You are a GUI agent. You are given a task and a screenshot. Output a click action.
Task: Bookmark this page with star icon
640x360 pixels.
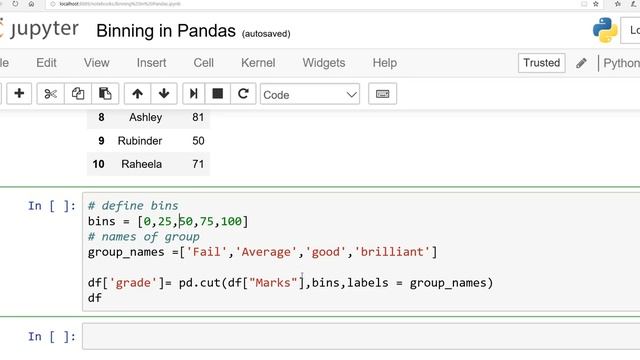(596, 4)
